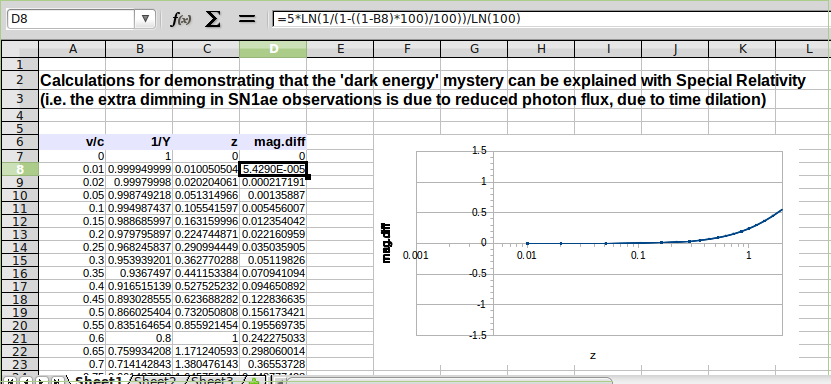Click the subtitle starting '(i.e. the extra dimming'
The width and height of the screenshot is (831, 384).
[x=403, y=100]
